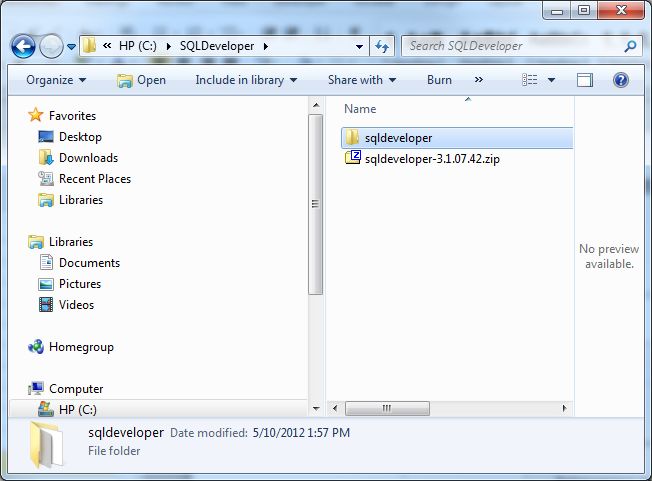The width and height of the screenshot is (652, 481).
Task: Close the Explorer window
Action: pos(621,10)
